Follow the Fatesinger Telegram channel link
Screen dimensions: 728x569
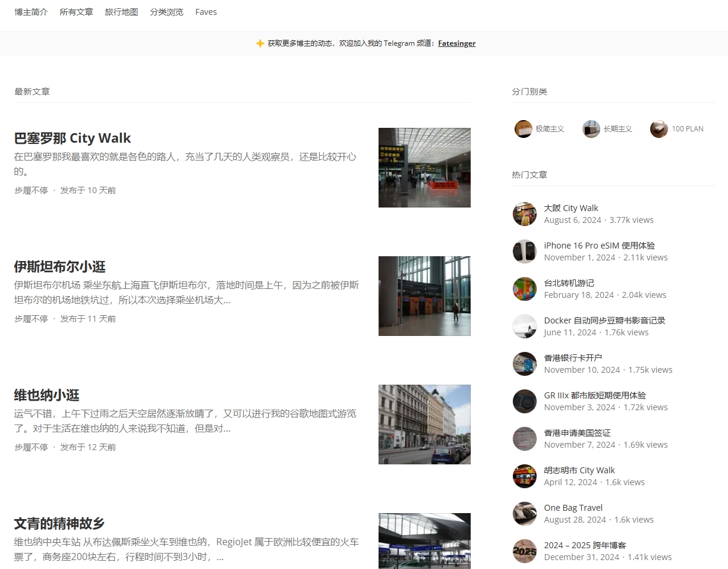[x=456, y=43]
